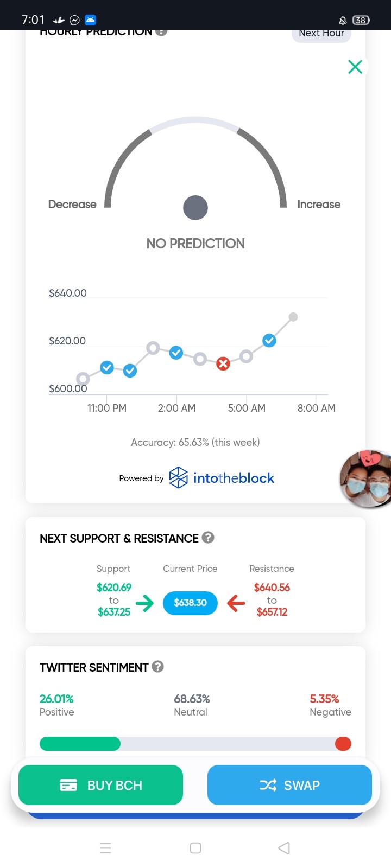391x868 pixels.
Task: Tap the red failed prediction marker
Action: (x=223, y=363)
